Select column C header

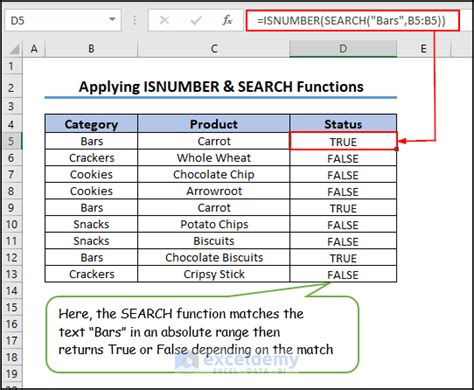214,49
